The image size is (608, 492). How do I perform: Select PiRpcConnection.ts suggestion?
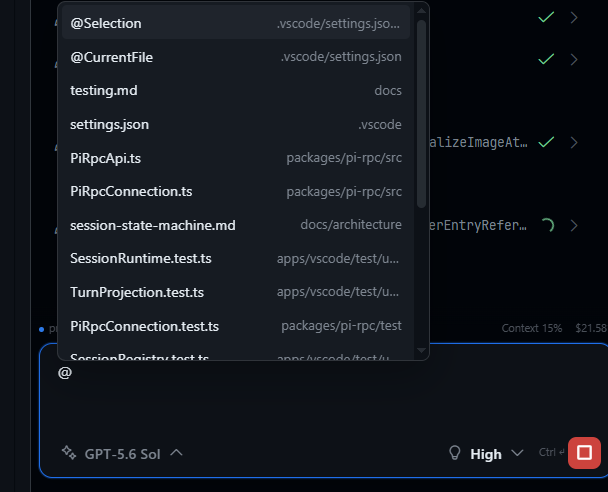236,192
